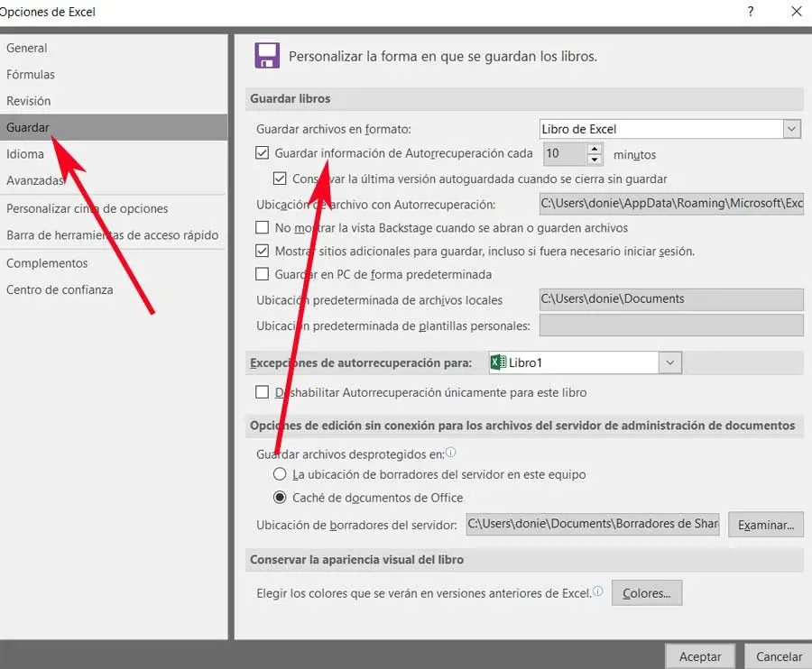
Task: Enable No mostrar la vista Backstage checkbox
Action: pos(262,227)
